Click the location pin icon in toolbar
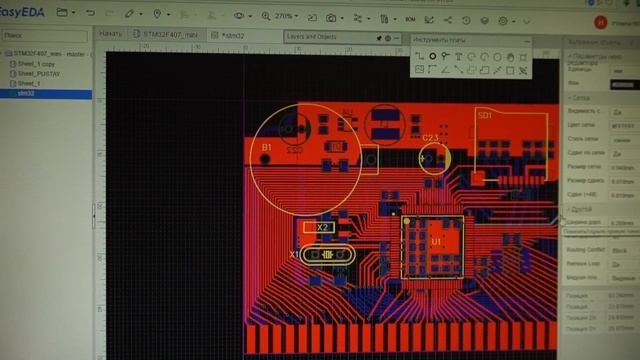Image resolution: width=640 pixels, height=360 pixels. pyautogui.click(x=157, y=14)
